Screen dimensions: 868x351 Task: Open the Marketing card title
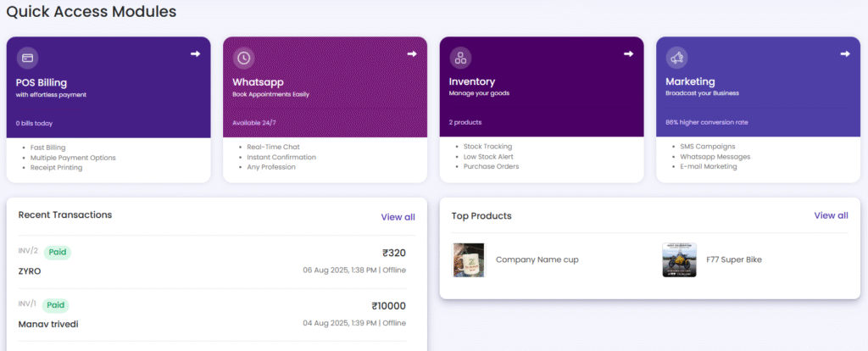click(690, 82)
